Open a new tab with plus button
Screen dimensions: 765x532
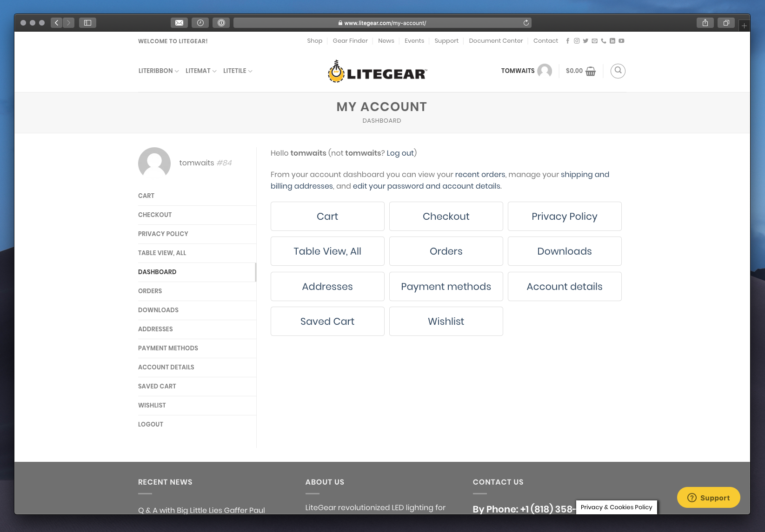tap(744, 26)
